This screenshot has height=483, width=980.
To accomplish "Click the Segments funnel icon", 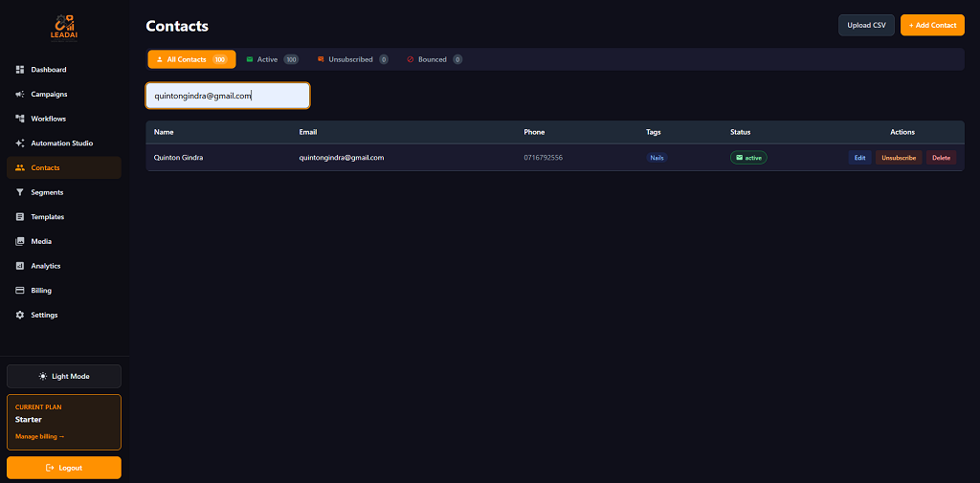I will click(x=20, y=192).
